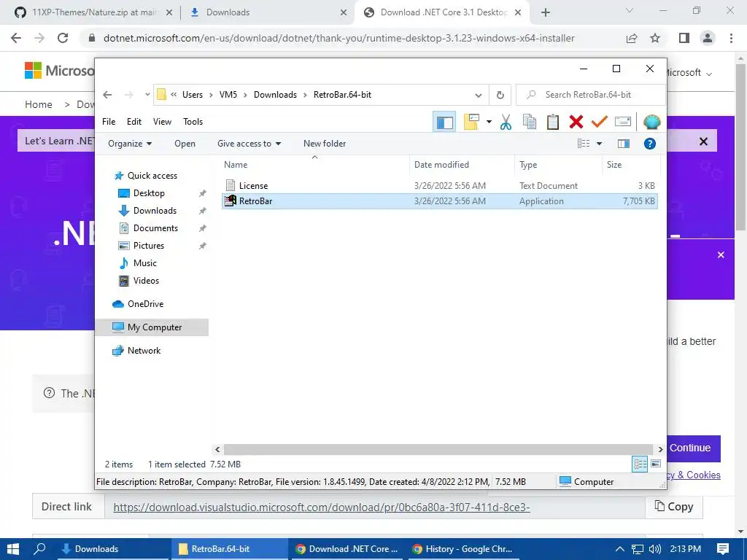Viewport: 747px width, 560px height.
Task: Open Pictures in the navigation pane
Action: 149,246
